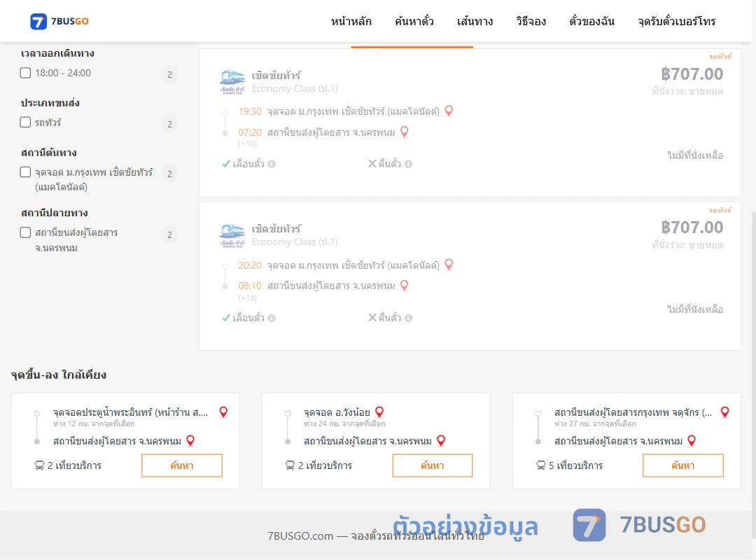Screen dimensions: 756x560
Task: Tick the จุดจอด ม.กรุงเทพ เชิดชัยทัวร์ origin checkbox
Action: point(26,171)
